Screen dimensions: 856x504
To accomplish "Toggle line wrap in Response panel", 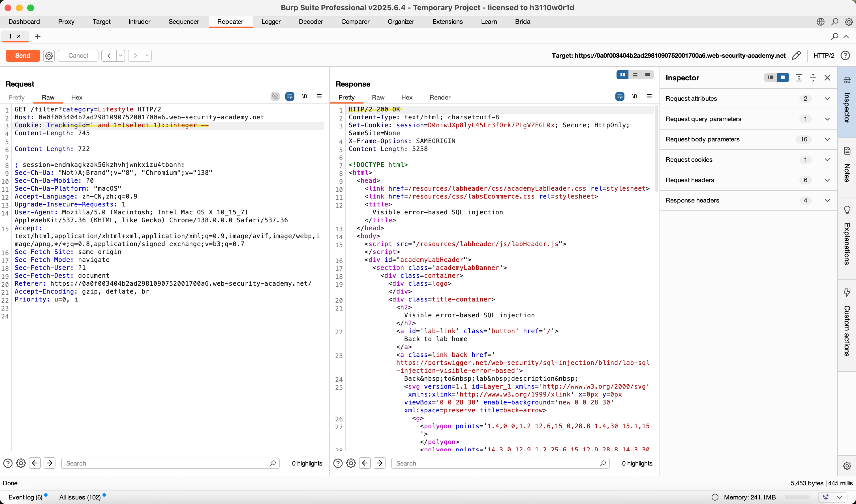I will tap(620, 96).
